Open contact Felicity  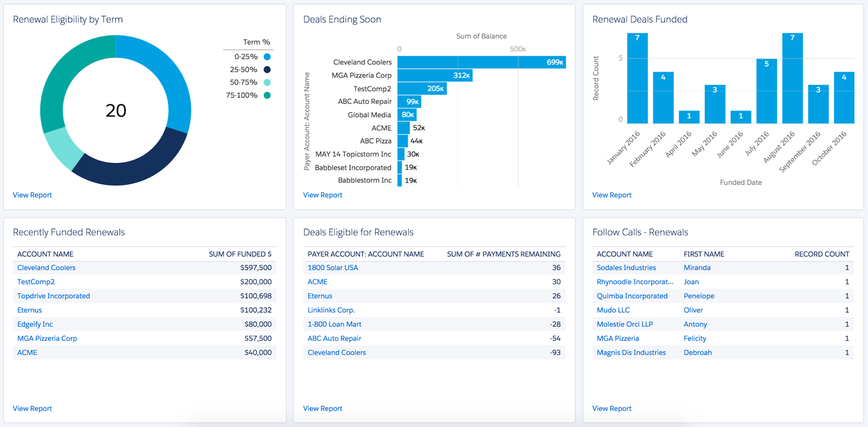[695, 338]
